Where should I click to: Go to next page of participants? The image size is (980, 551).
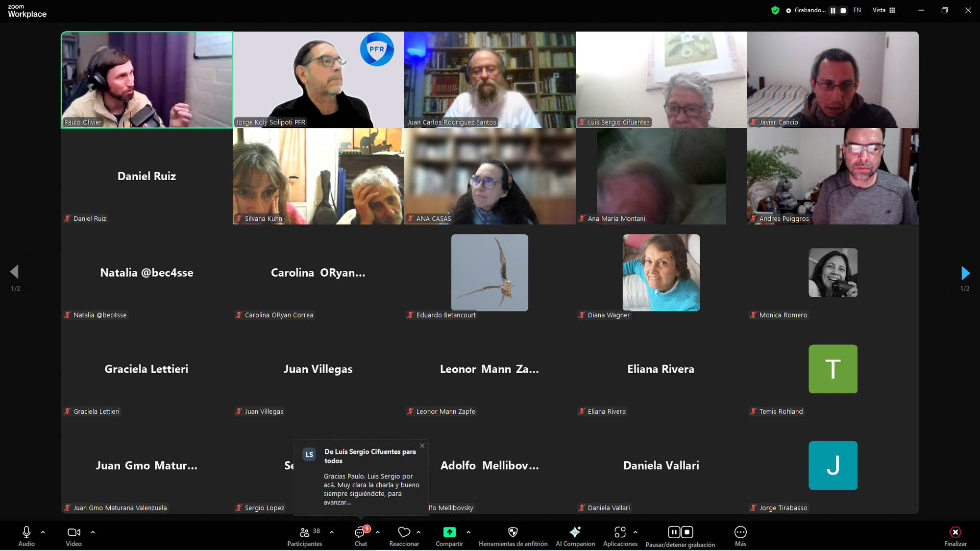pyautogui.click(x=965, y=273)
